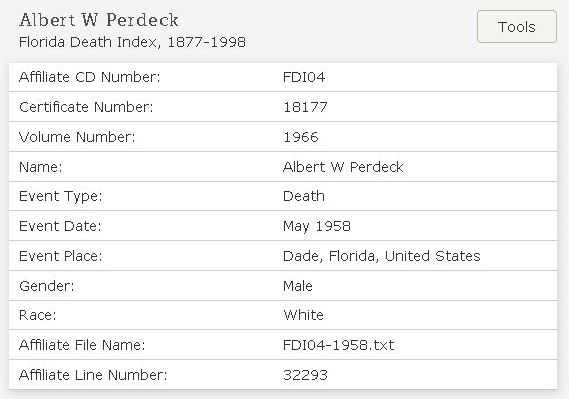Click the Name value Albert W Perdeck

click(x=343, y=167)
